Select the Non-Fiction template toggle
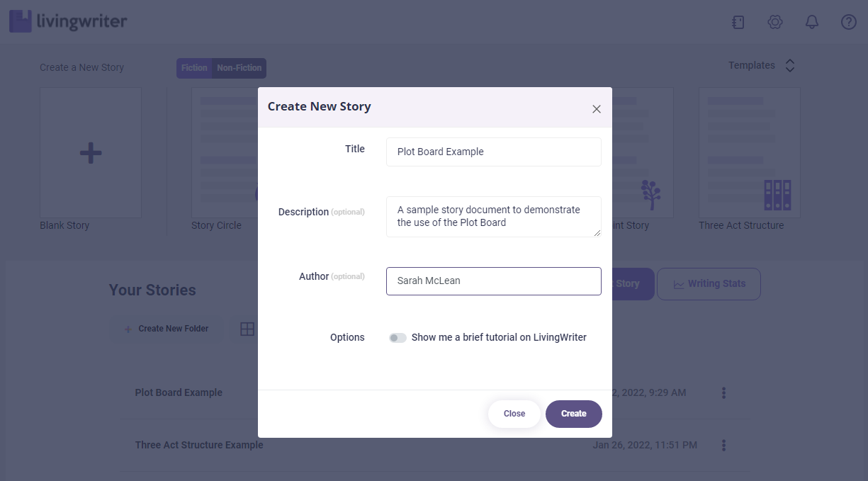This screenshot has height=481, width=868. coord(239,68)
